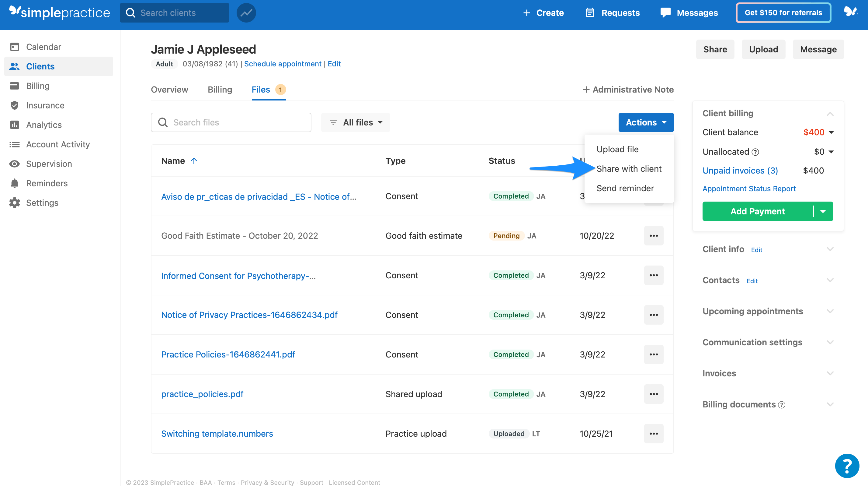Open the Actions dropdown

coord(646,122)
